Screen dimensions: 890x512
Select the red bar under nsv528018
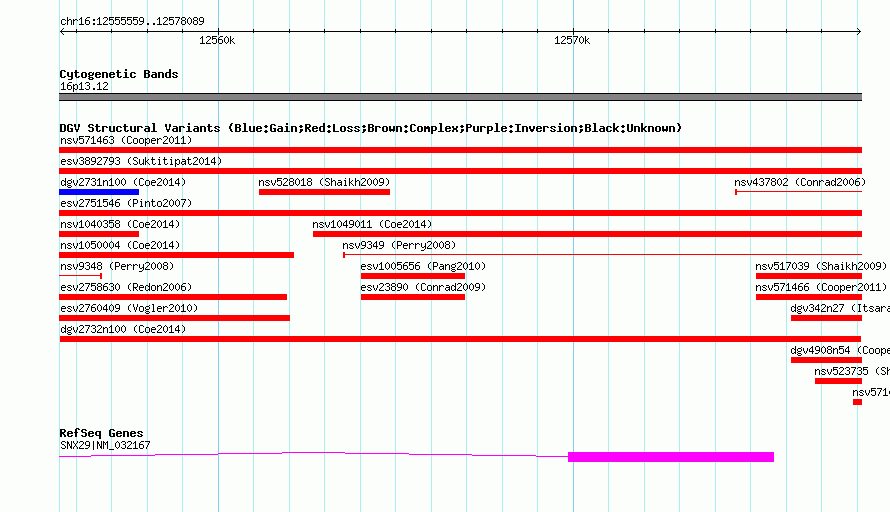pos(324,192)
